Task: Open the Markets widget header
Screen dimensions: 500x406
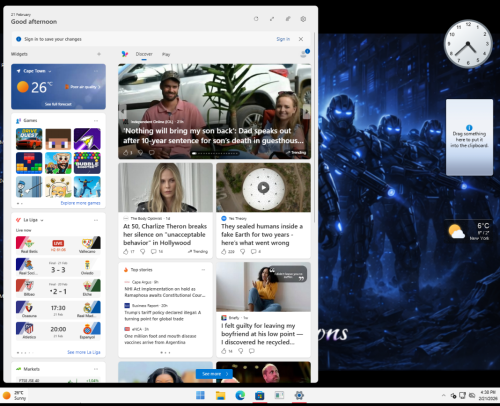Action: tap(32, 369)
